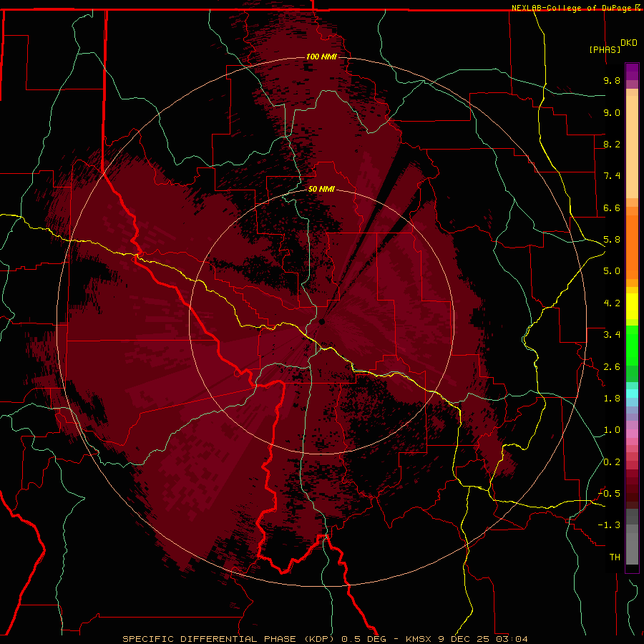Click the TH threshold label on the scale
644x644 pixels.
[x=615, y=557]
